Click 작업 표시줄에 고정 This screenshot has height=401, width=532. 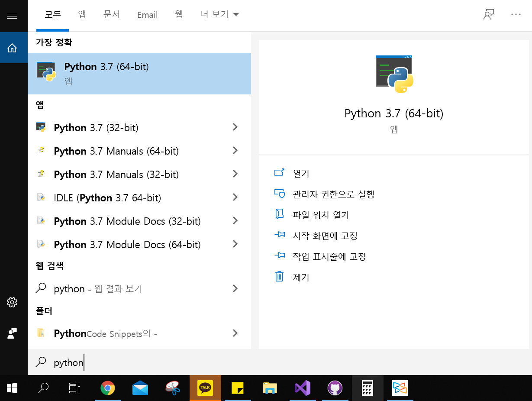329,256
